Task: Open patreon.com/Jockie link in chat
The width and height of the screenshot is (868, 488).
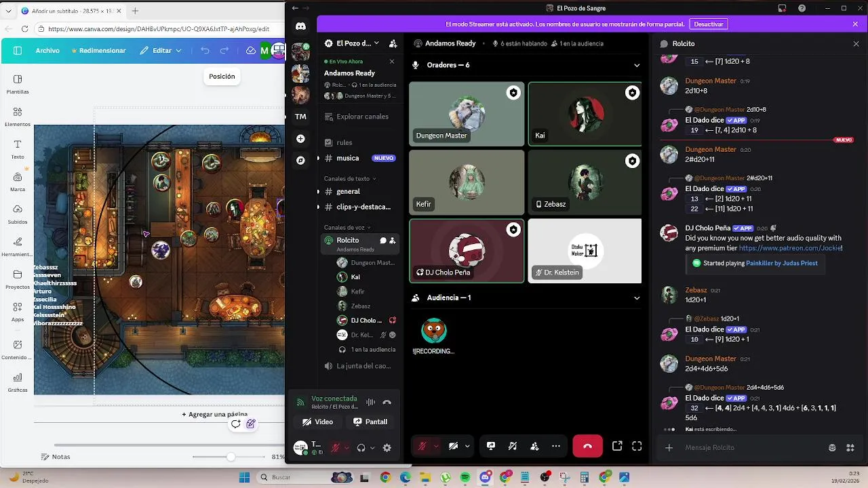Action: point(790,248)
